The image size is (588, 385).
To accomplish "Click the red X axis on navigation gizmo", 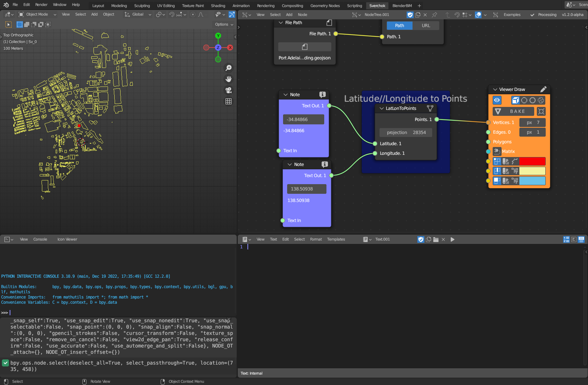I will coord(230,48).
